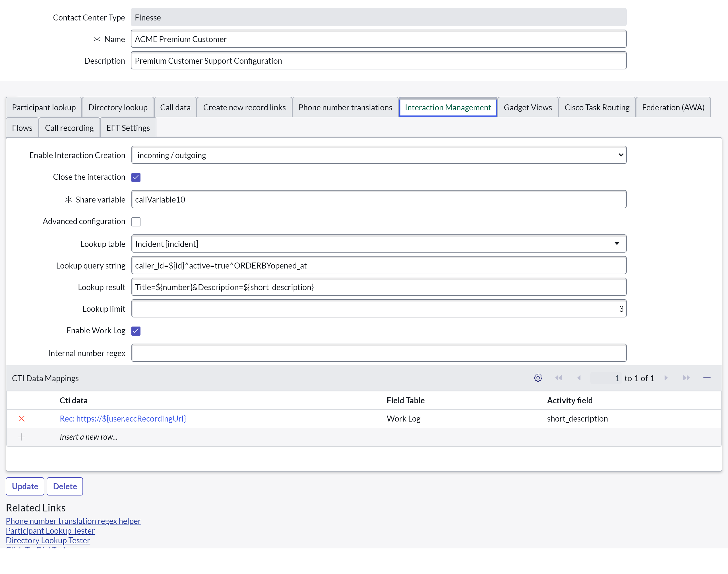The width and height of the screenshot is (728, 574).
Task: Click page number field in pagination
Action: tap(606, 378)
